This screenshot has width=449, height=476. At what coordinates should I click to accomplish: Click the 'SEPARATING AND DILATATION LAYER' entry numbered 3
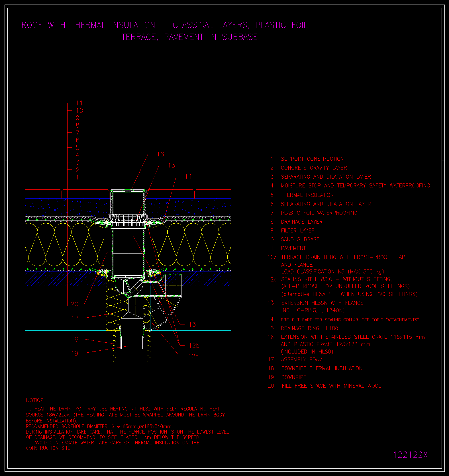click(x=326, y=177)
